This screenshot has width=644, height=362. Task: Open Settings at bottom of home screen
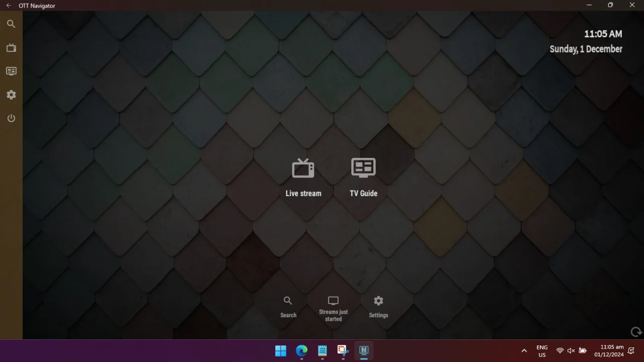[378, 307]
